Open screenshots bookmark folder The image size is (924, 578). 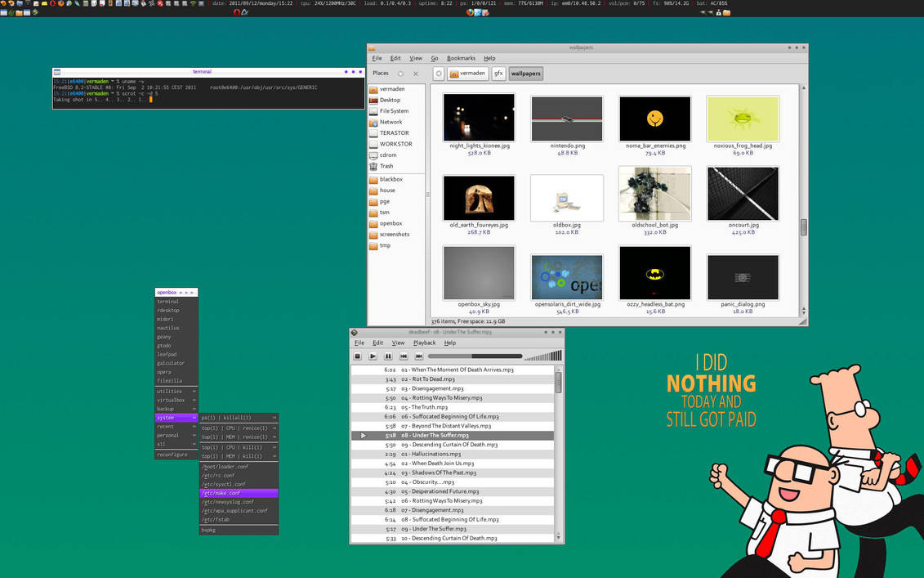[x=396, y=235]
